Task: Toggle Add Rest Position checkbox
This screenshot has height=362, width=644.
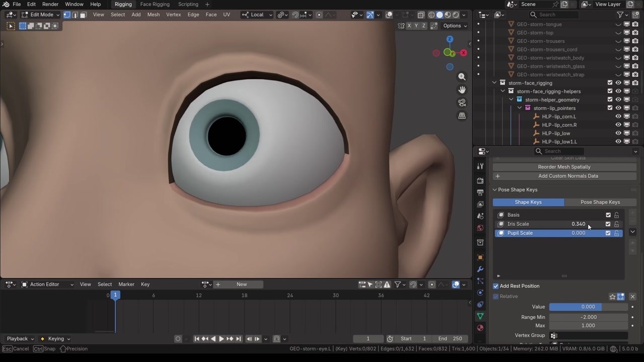Action: [x=496, y=286]
